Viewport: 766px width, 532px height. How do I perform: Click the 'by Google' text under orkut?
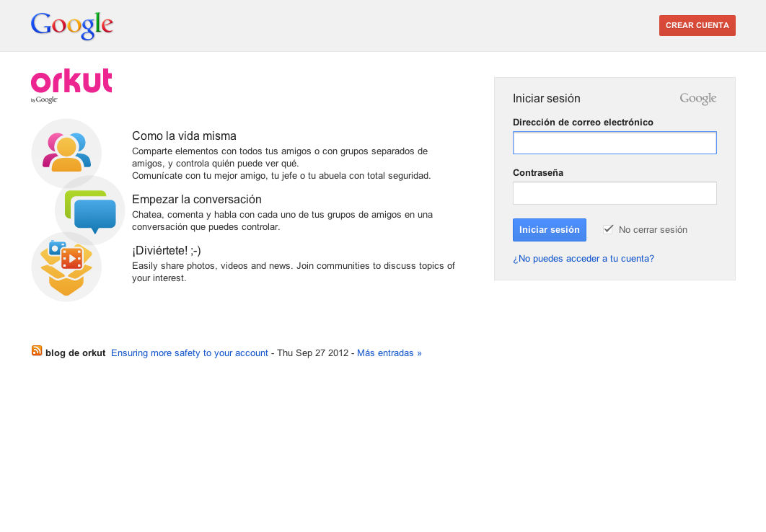44,100
